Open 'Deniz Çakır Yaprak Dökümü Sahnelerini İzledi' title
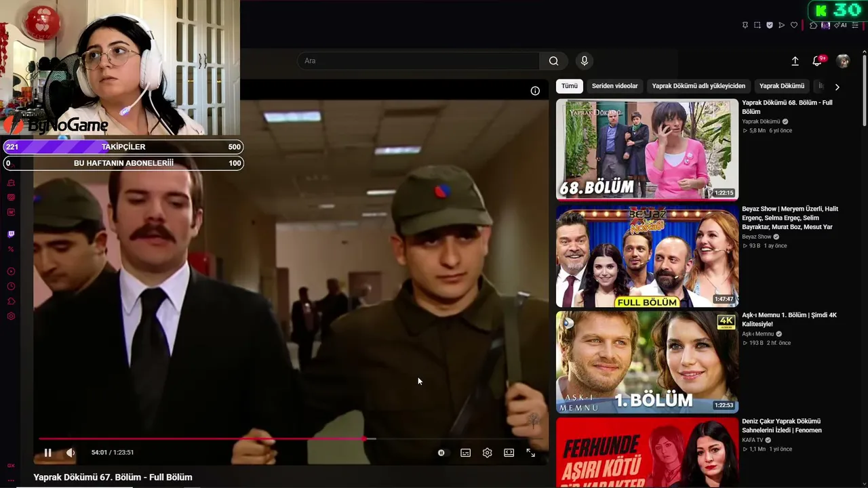 coord(782,426)
